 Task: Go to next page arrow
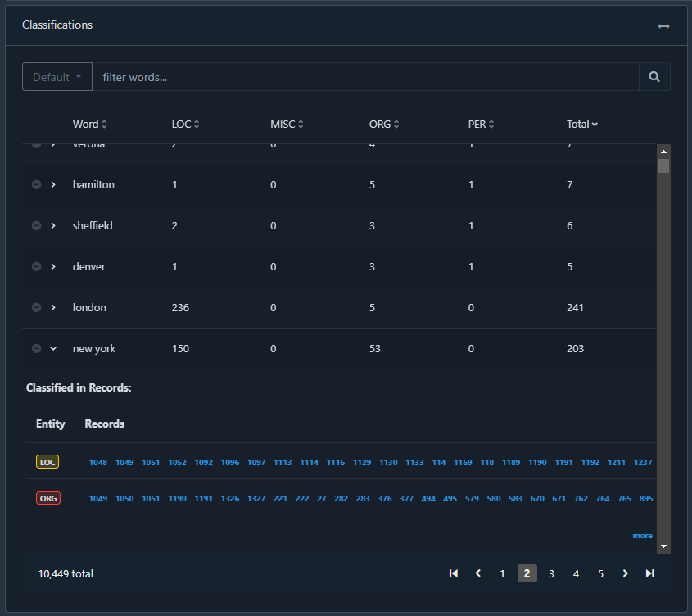click(x=625, y=573)
